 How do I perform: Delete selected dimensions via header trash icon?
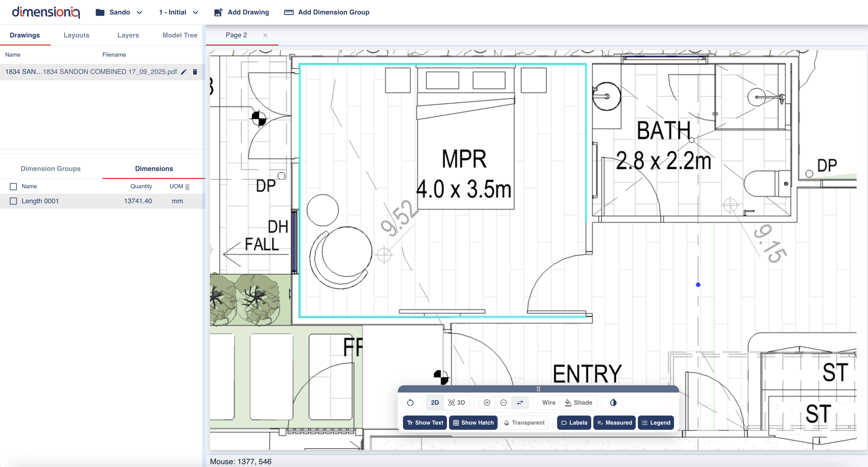[187, 187]
